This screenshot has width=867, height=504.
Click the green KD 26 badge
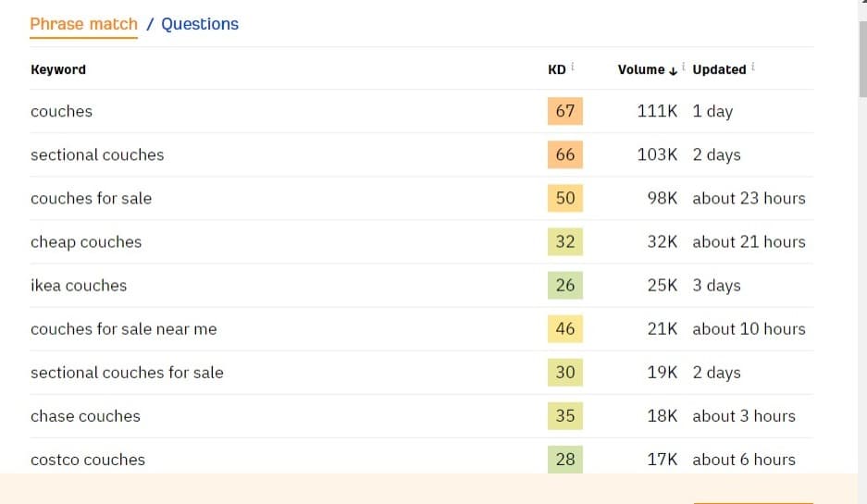[565, 285]
